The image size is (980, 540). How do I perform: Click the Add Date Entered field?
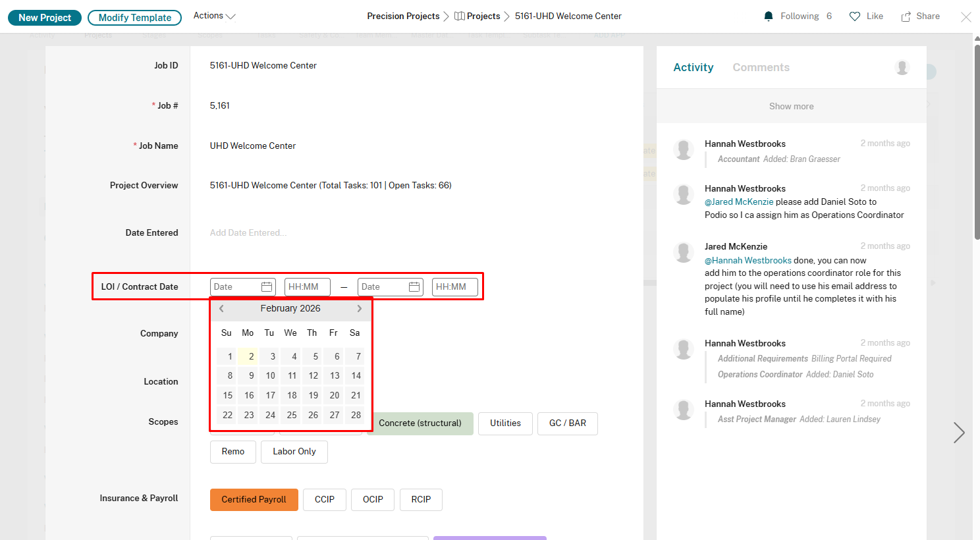click(x=248, y=233)
